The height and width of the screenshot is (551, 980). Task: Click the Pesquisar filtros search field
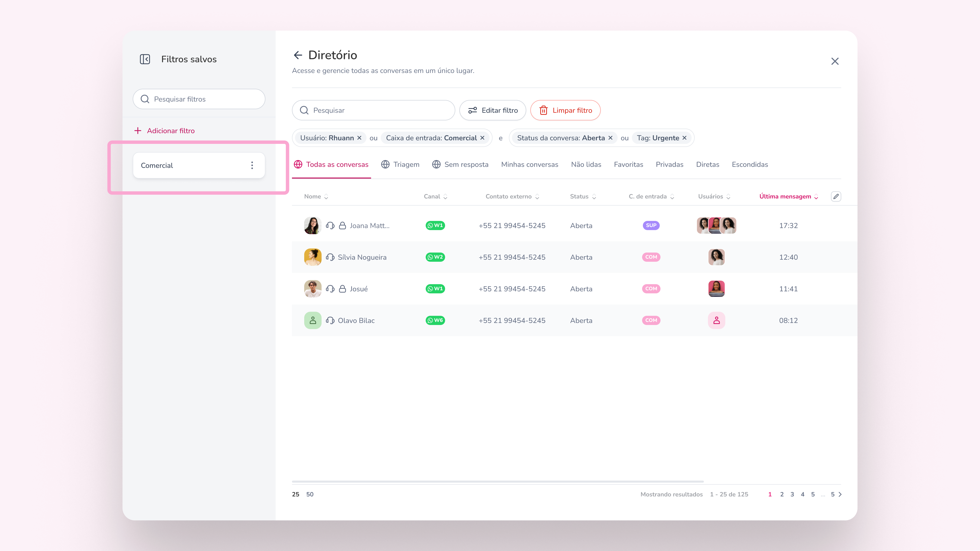(199, 99)
